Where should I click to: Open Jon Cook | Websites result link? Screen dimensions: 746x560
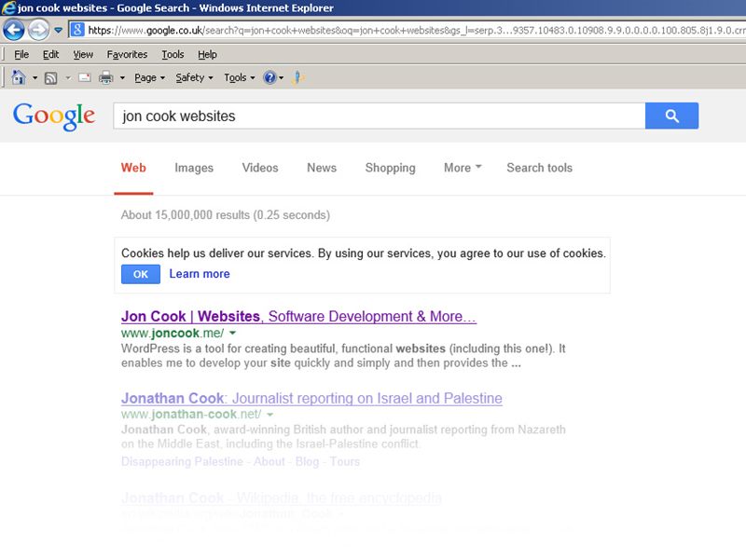tap(298, 316)
